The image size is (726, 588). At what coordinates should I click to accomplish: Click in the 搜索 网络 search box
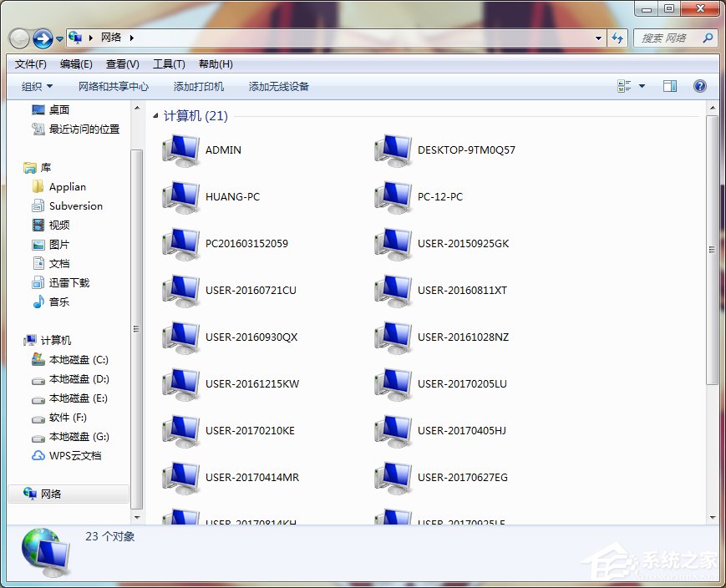point(668,38)
